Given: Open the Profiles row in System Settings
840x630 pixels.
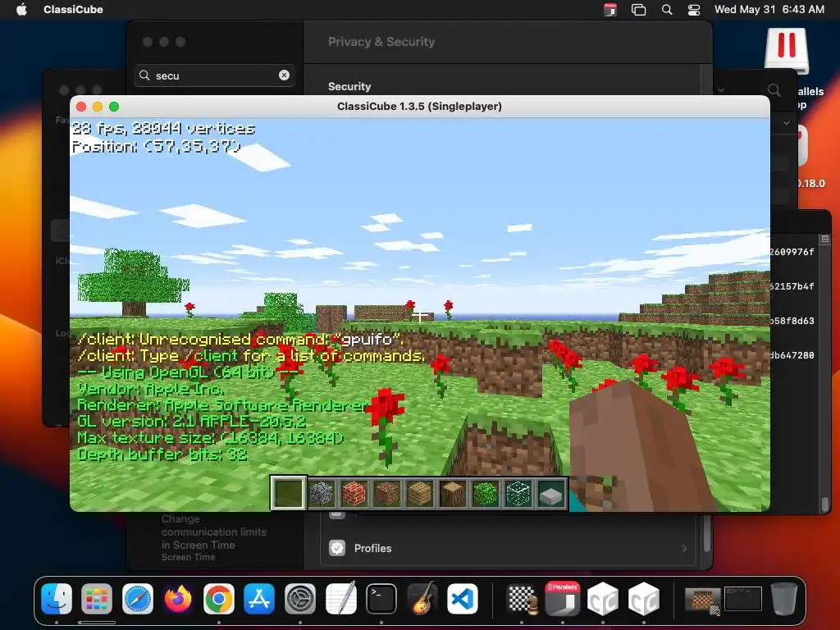Looking at the screenshot, I should 508,548.
